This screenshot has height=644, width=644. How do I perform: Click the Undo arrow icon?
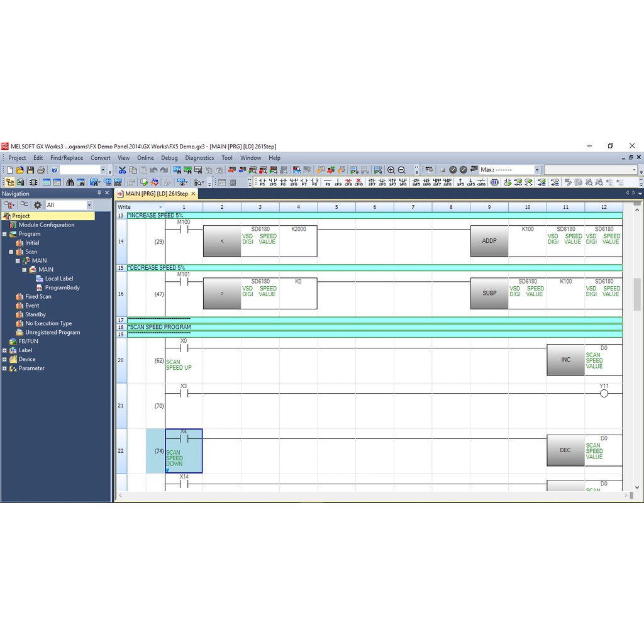(153, 170)
